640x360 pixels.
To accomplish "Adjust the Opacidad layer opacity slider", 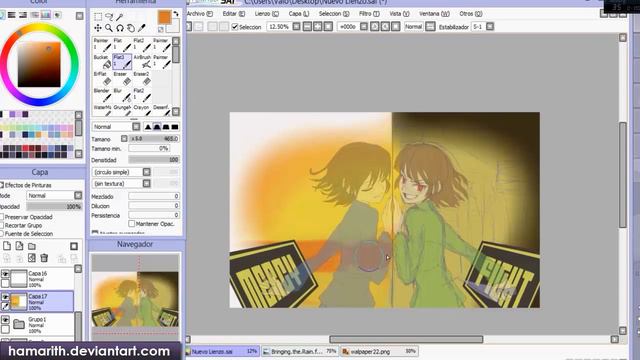I will pyautogui.click(x=54, y=207).
